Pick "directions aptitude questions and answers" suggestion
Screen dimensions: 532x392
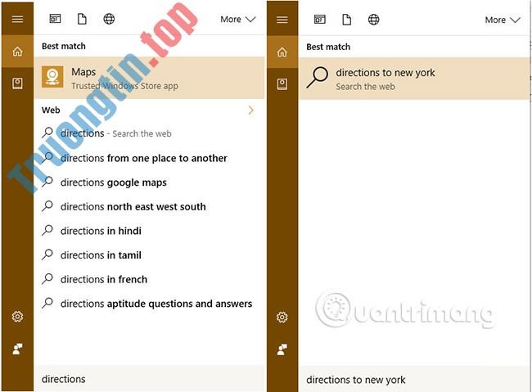(x=156, y=304)
